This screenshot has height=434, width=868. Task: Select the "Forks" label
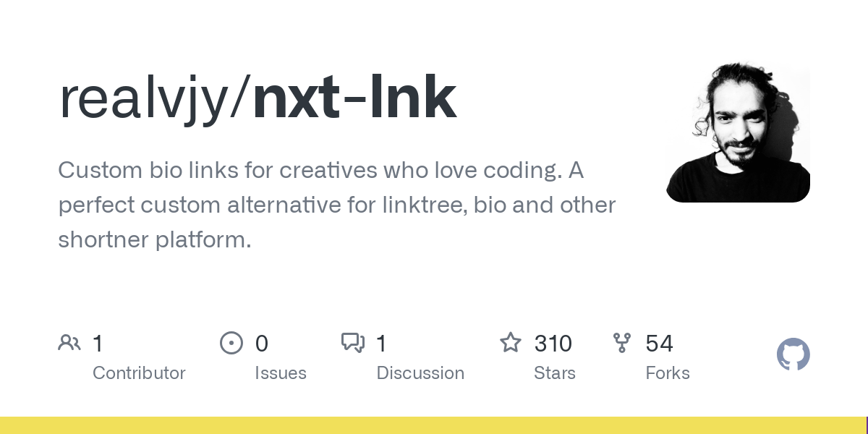pyautogui.click(x=668, y=373)
